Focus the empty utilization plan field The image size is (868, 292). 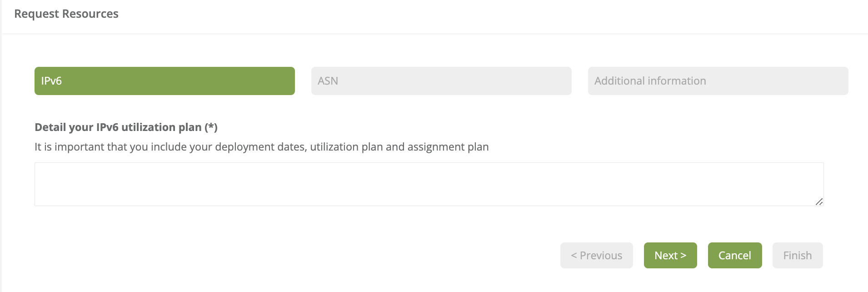pyautogui.click(x=429, y=184)
